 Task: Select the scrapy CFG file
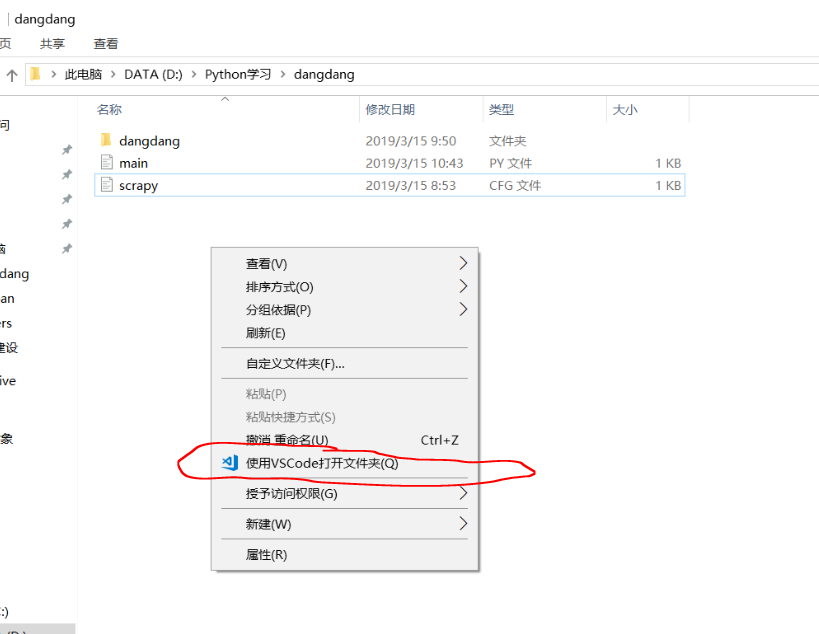[x=137, y=185]
